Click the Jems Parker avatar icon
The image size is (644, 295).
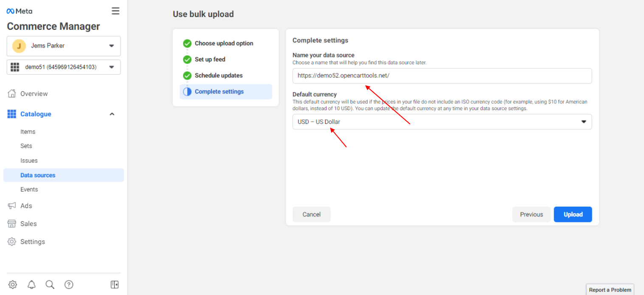point(19,46)
